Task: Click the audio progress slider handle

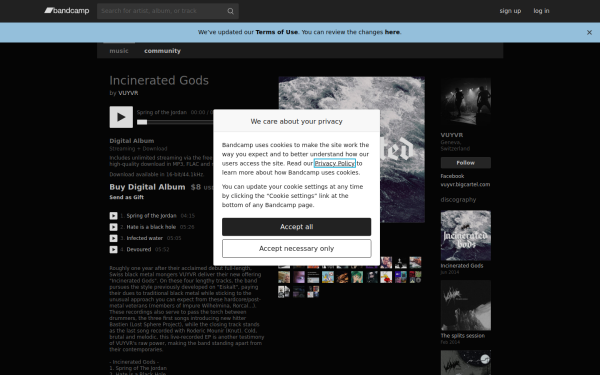Action: coord(142,122)
